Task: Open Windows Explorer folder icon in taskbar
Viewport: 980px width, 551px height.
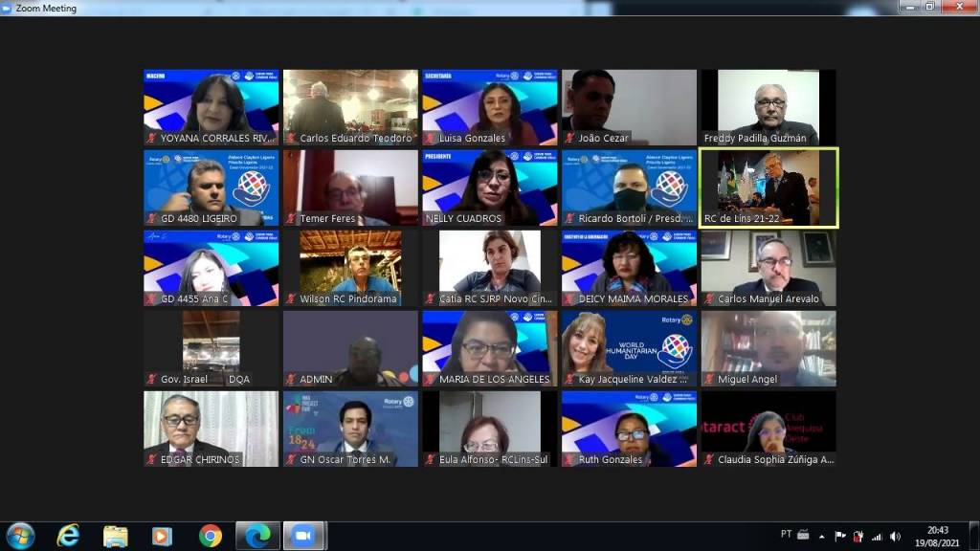Action: point(115,536)
